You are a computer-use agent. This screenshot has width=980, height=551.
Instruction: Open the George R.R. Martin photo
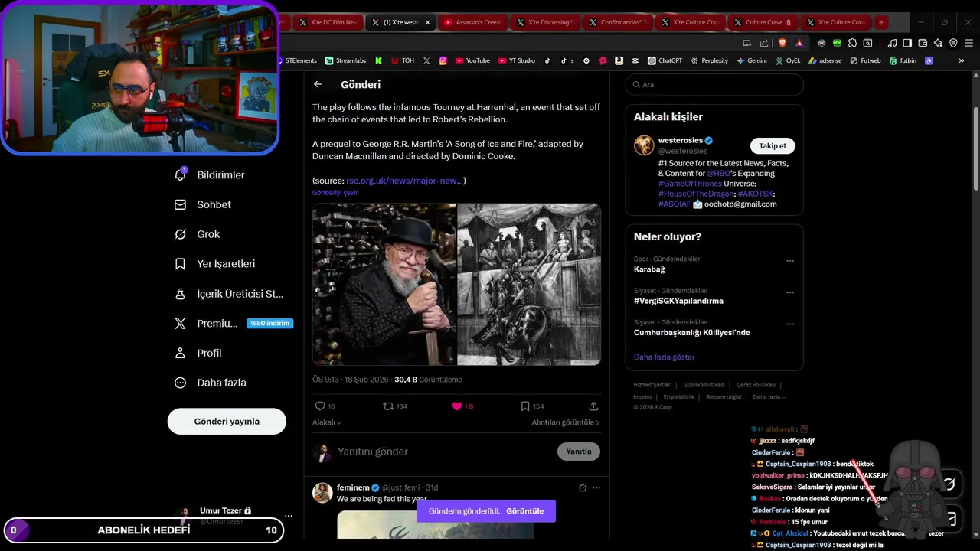pyautogui.click(x=384, y=284)
